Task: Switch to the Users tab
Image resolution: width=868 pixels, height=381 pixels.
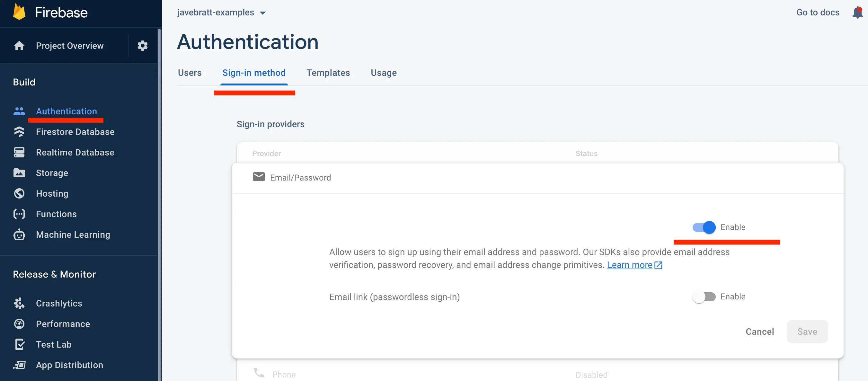Action: tap(189, 73)
